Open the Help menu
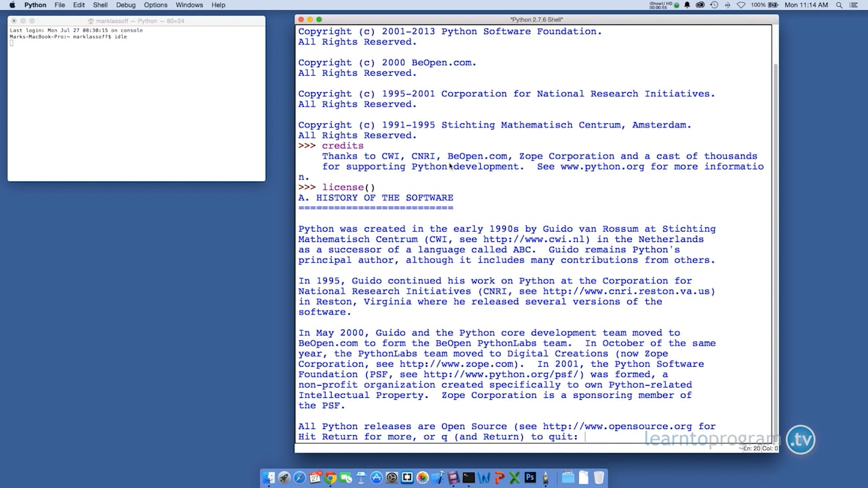 point(218,5)
